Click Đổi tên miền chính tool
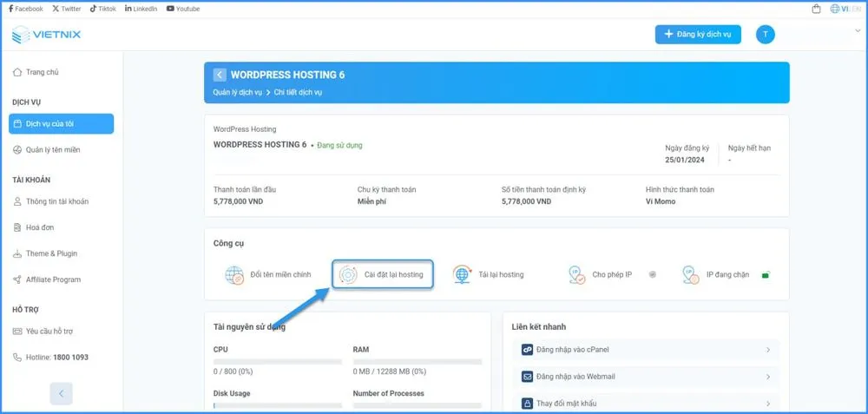 pos(268,274)
